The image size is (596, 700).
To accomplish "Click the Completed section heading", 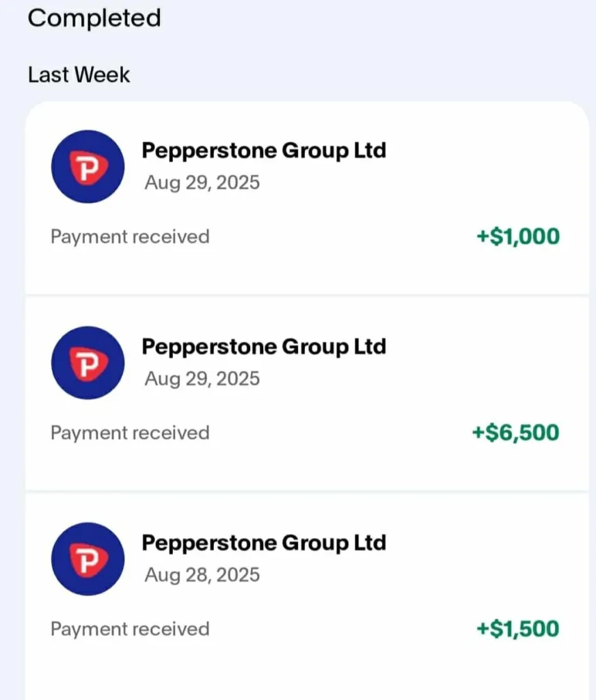I will coord(94,18).
